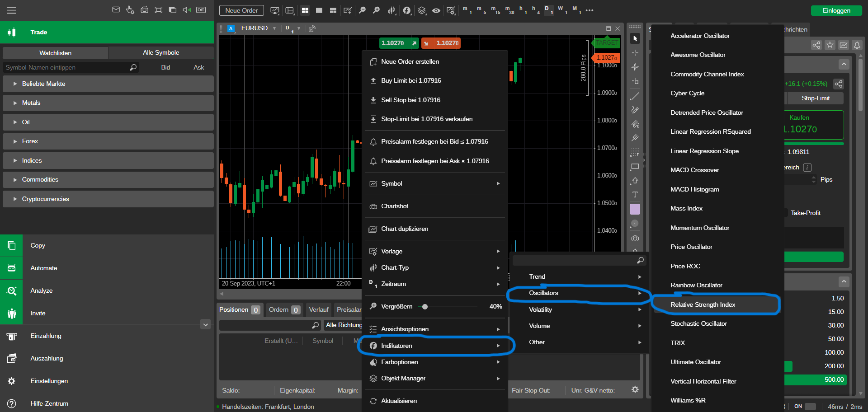The height and width of the screenshot is (412, 868).
Task: Select the crosshair pointer tool in the right sidebar
Action: pos(635,52)
